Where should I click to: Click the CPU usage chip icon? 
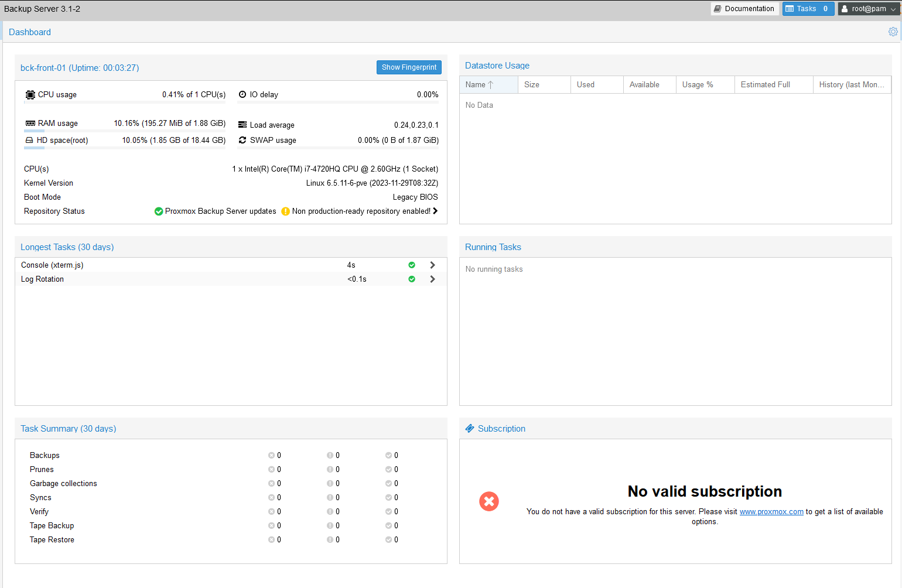click(x=30, y=95)
